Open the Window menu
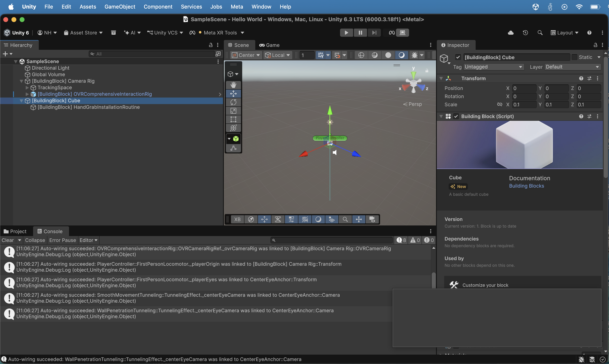The image size is (609, 364). tap(261, 7)
